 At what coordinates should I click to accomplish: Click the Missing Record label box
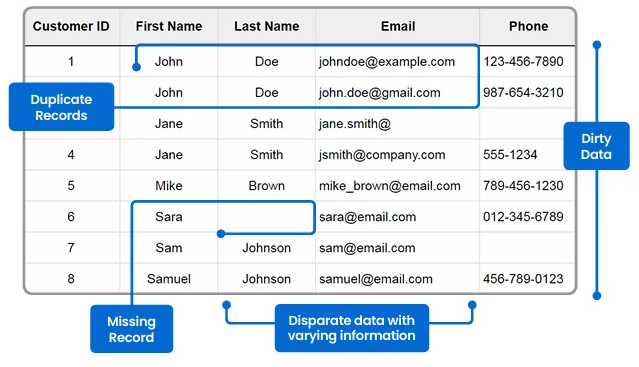[x=132, y=329]
